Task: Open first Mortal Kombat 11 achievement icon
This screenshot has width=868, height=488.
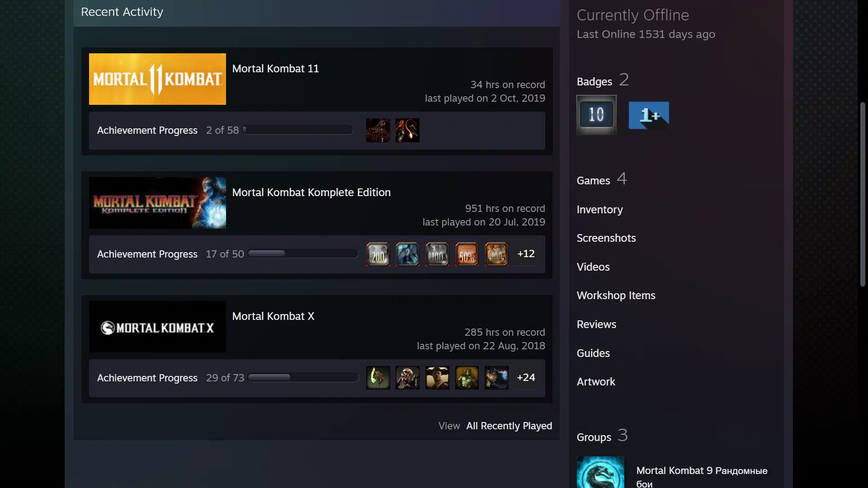Action: tap(378, 131)
